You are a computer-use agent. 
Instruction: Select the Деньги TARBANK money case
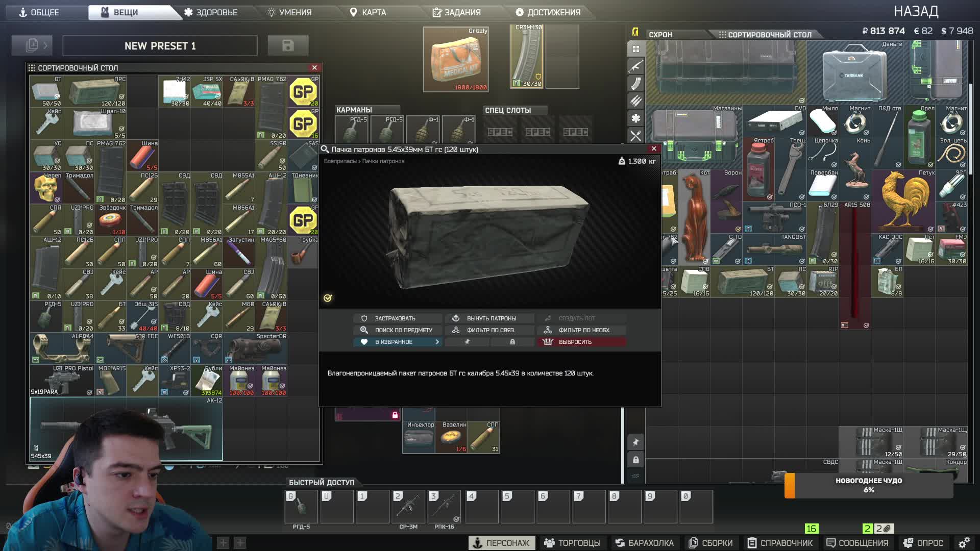pos(855,72)
